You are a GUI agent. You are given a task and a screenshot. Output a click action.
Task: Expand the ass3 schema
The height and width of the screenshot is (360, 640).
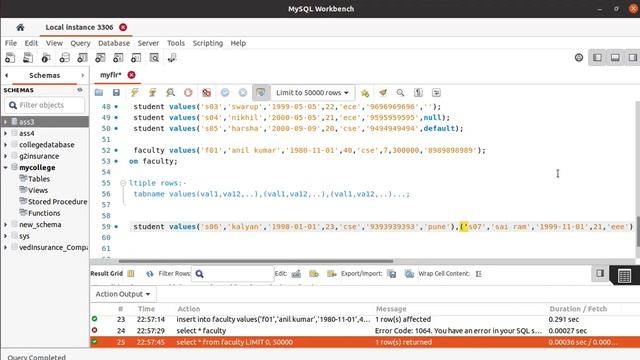(6, 122)
